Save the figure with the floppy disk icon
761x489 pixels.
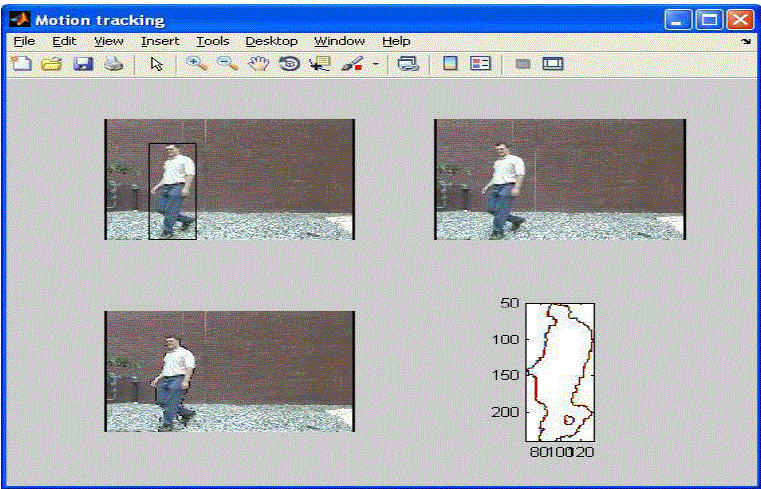tap(83, 64)
